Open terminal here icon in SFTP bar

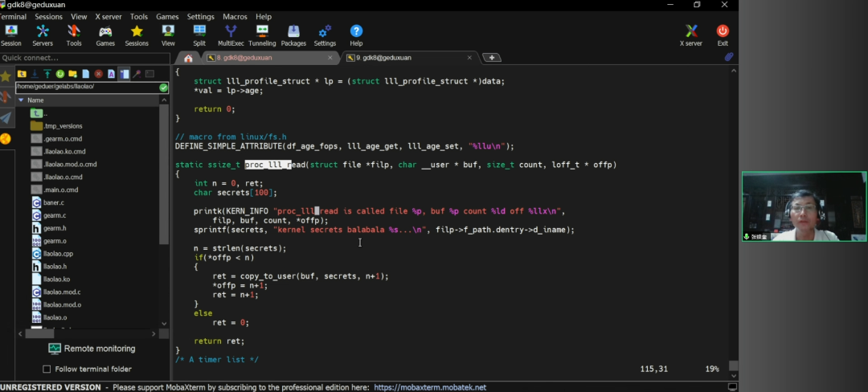149,74
